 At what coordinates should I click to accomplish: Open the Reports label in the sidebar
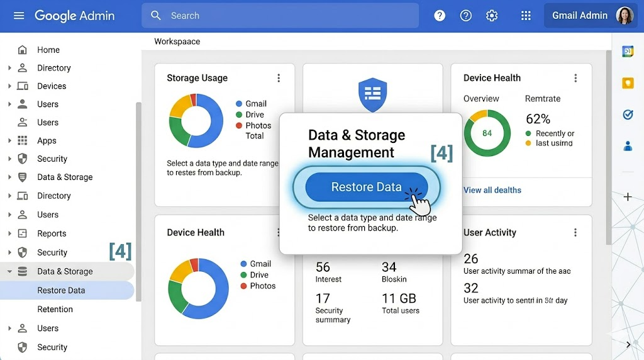tap(52, 233)
